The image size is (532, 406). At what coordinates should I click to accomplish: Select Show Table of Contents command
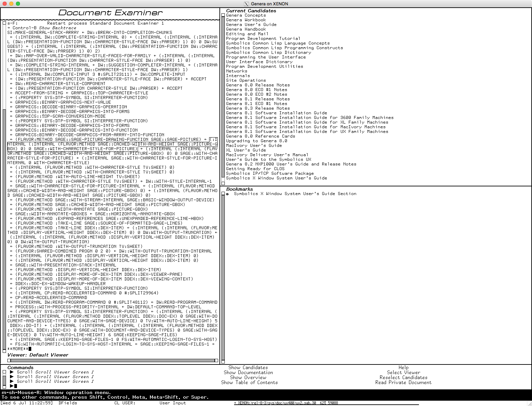coord(249,382)
